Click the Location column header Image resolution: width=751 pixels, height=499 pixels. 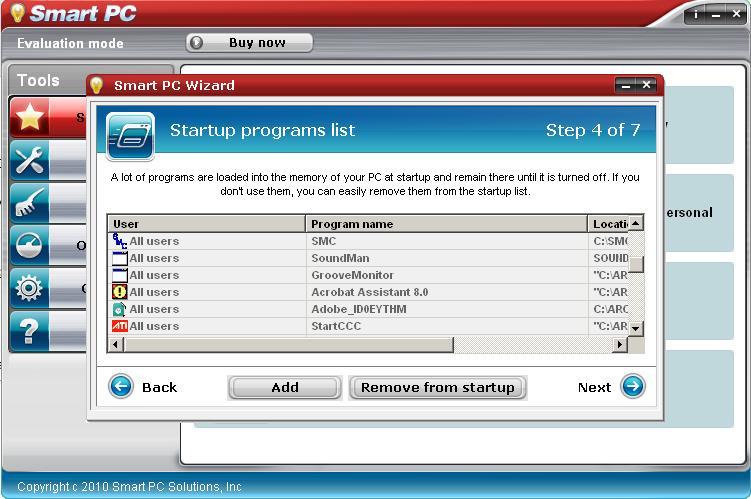coord(608,224)
